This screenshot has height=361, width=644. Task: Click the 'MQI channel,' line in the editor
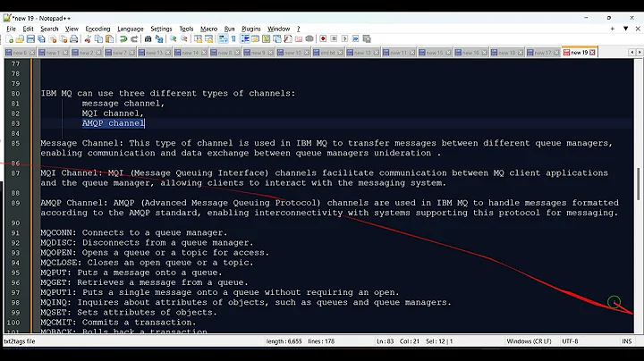113,113
